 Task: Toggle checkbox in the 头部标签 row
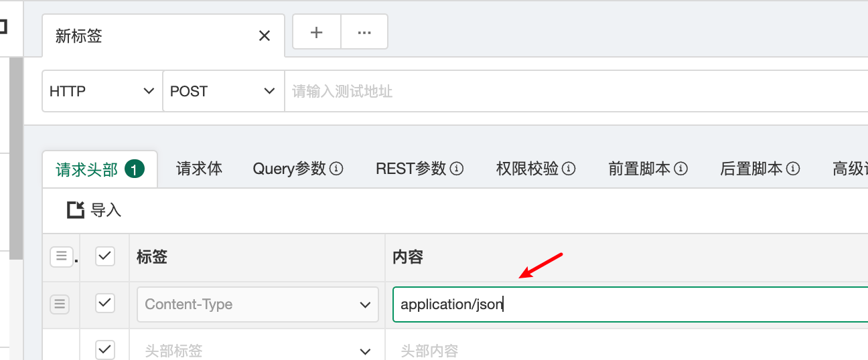[x=105, y=349]
